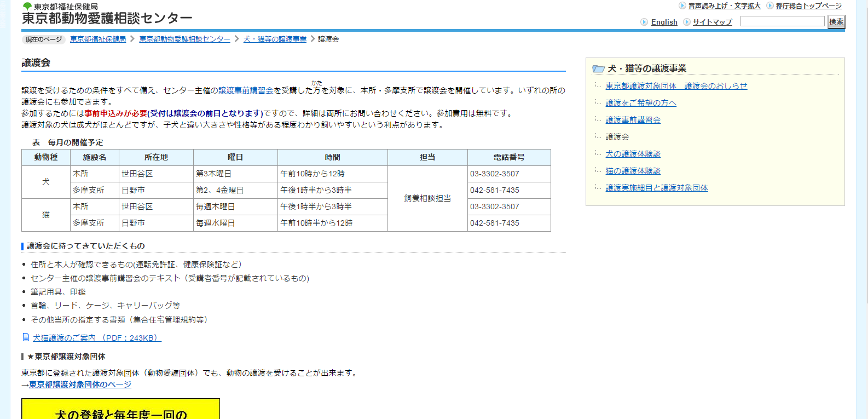The width and height of the screenshot is (868, 419).
Task: Click the 犬 cell in the table
Action: coord(46,182)
